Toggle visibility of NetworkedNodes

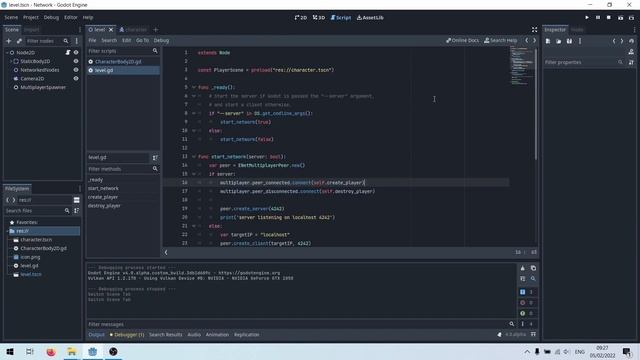(76, 70)
